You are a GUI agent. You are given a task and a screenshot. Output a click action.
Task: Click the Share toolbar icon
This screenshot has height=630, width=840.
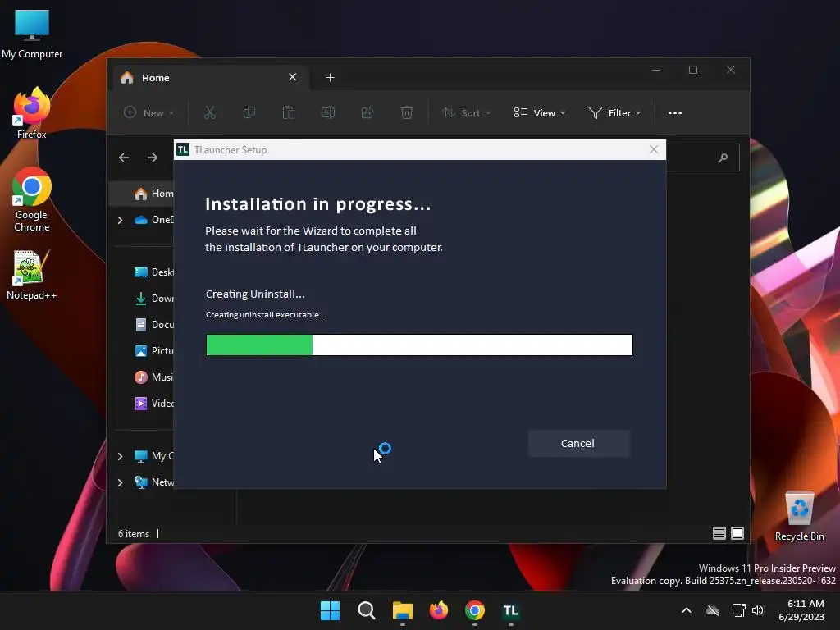click(367, 112)
